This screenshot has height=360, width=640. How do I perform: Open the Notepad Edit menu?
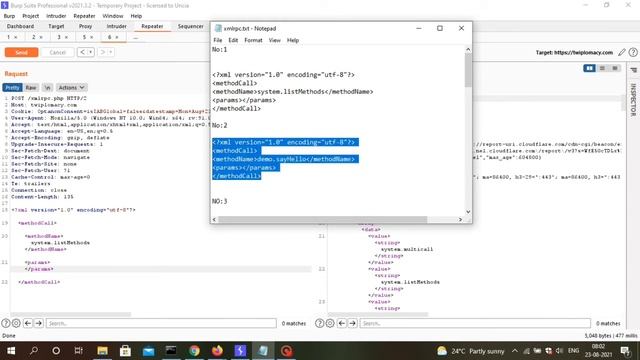tap(233, 40)
